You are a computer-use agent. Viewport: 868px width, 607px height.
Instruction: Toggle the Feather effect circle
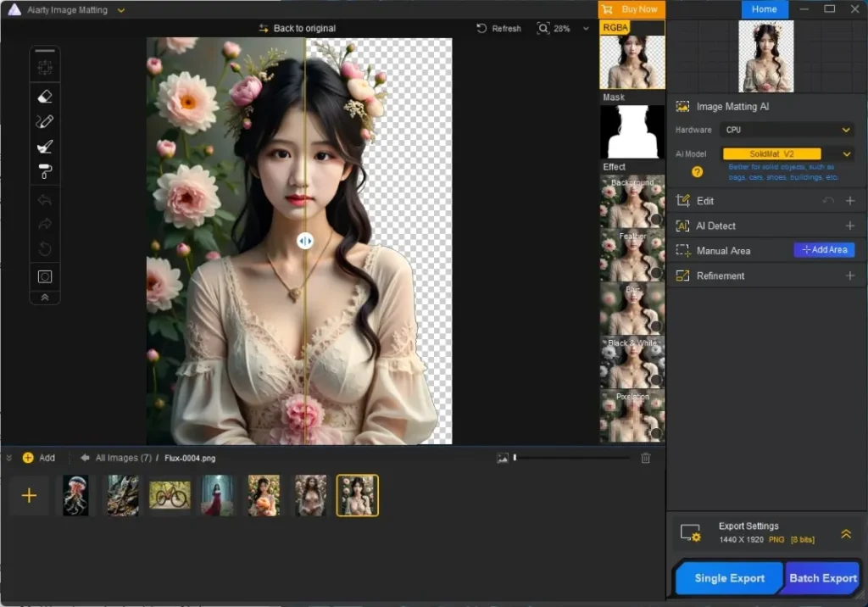tap(656, 272)
